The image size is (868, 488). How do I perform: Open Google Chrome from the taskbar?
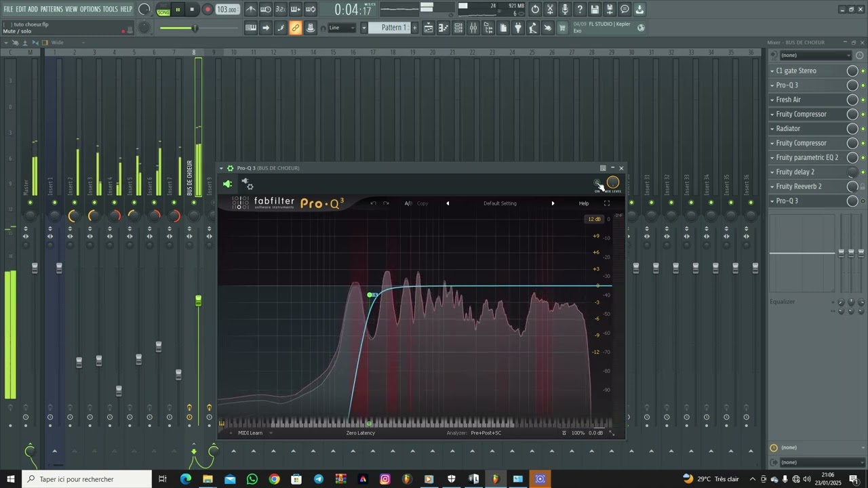point(274,479)
